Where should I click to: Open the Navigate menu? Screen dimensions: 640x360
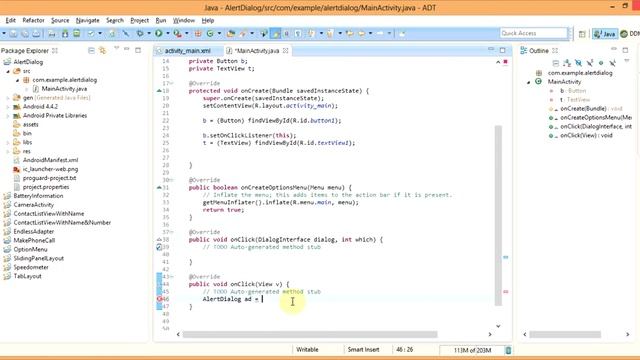[x=87, y=20]
